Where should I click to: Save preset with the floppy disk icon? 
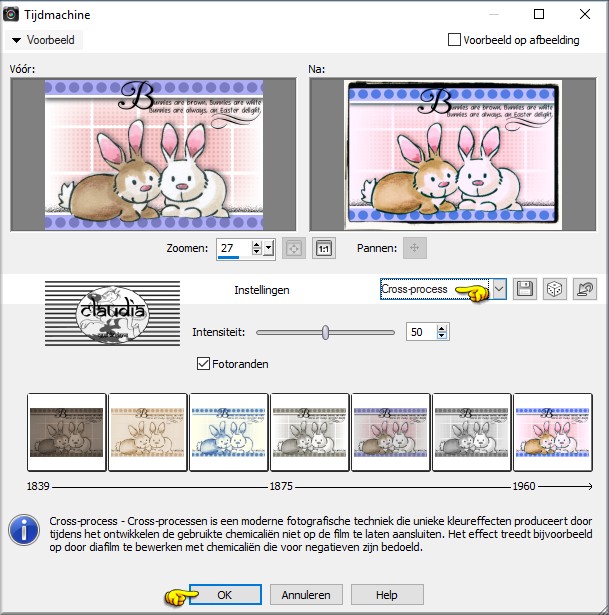(525, 289)
